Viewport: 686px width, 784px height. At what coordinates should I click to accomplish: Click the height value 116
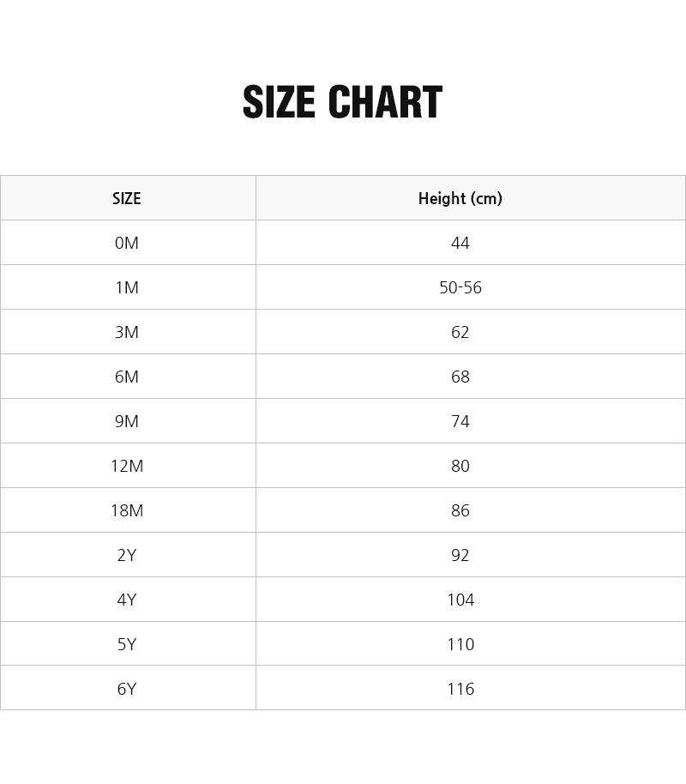click(460, 689)
